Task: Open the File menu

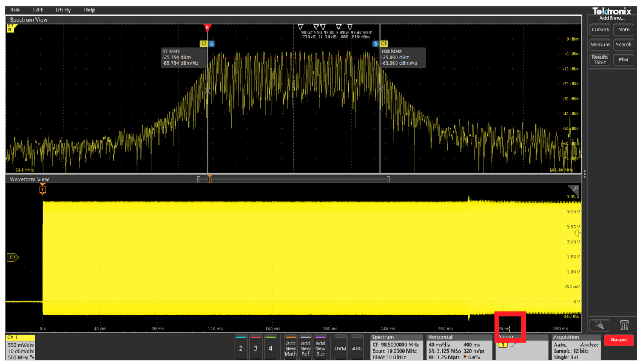Action: coord(16,10)
